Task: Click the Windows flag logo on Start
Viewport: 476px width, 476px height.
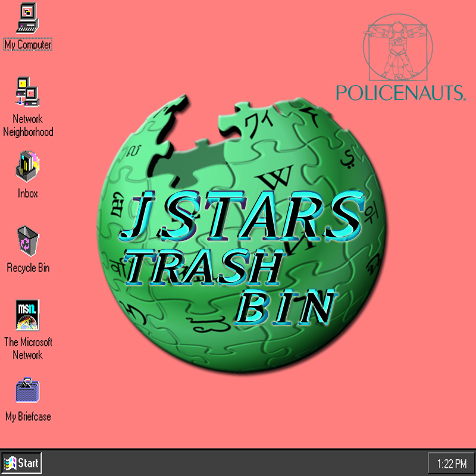Action: pos(10,463)
